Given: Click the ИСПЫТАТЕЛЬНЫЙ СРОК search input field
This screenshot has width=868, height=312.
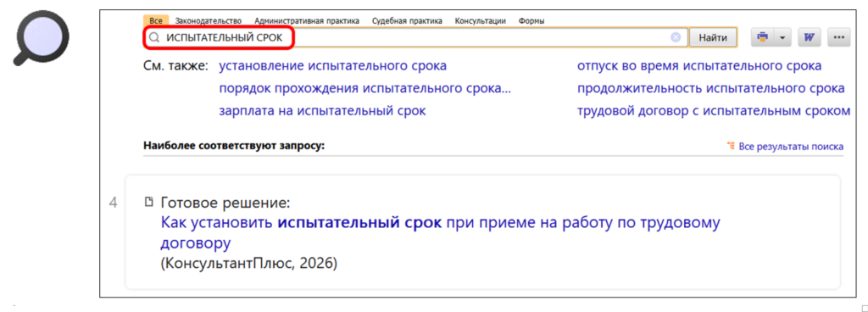Looking at the screenshot, I should [x=415, y=37].
